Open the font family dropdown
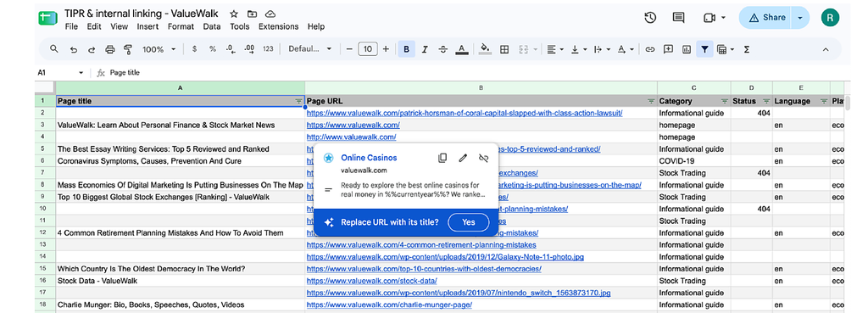This screenshot has width=868, height=313. 310,49
